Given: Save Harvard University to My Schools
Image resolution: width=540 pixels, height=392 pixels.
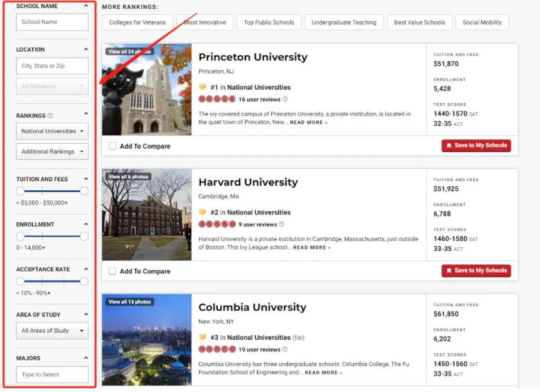Looking at the screenshot, I should click(x=476, y=270).
